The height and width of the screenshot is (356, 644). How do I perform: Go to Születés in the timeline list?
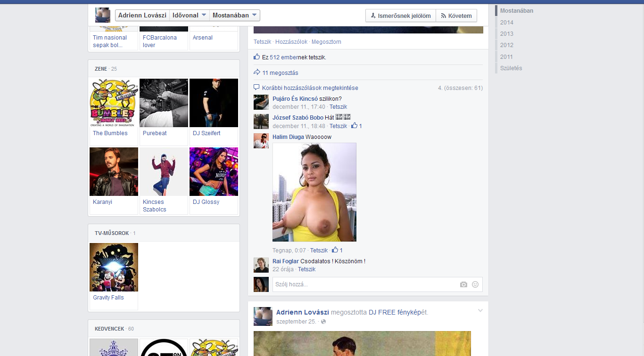coord(511,68)
